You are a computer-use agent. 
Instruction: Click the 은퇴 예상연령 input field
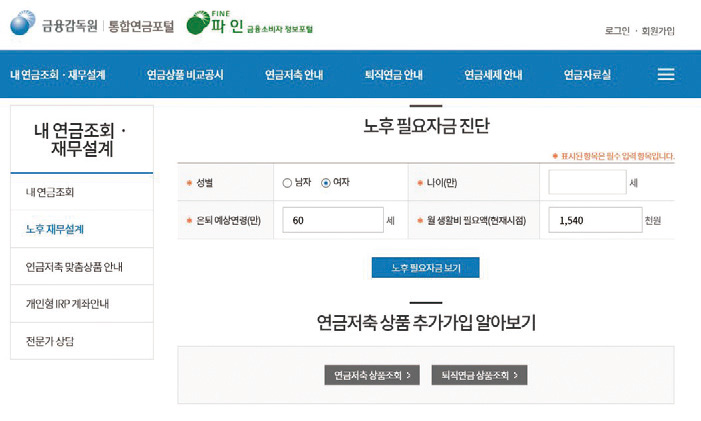(331, 220)
